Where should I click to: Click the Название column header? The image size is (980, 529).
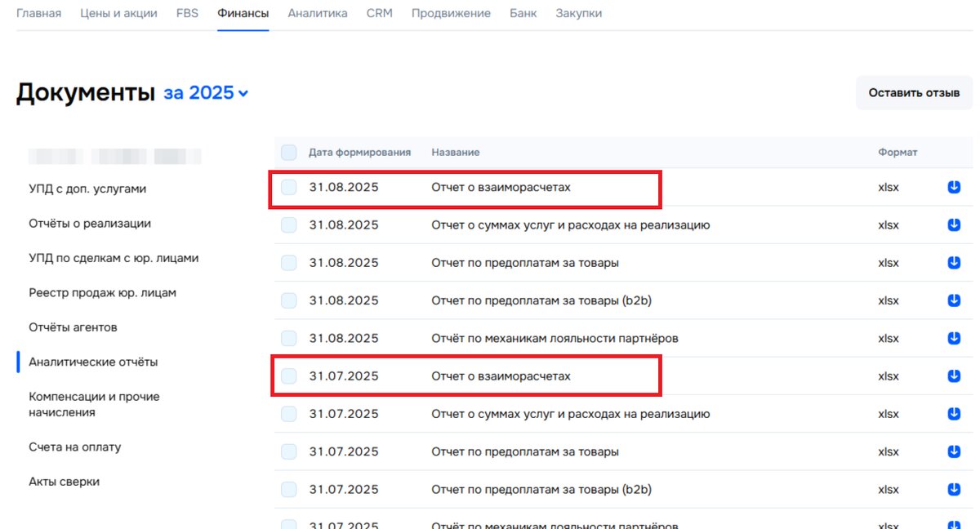[456, 153]
